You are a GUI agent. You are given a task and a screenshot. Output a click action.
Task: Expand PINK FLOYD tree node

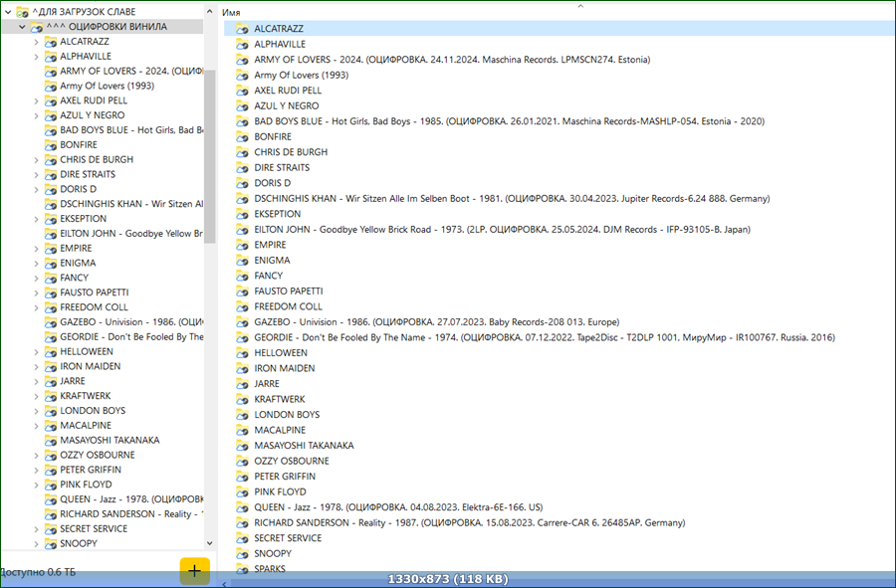tap(37, 485)
